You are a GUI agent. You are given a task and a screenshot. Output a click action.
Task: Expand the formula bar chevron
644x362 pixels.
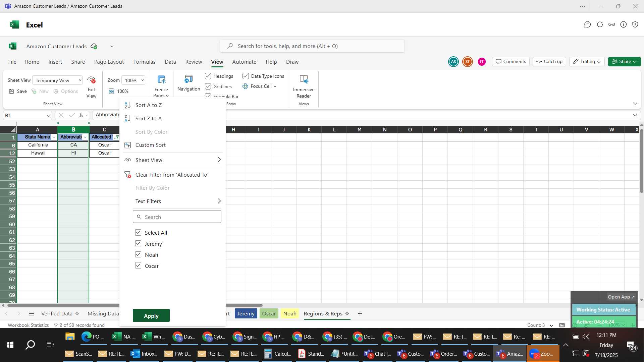635,115
